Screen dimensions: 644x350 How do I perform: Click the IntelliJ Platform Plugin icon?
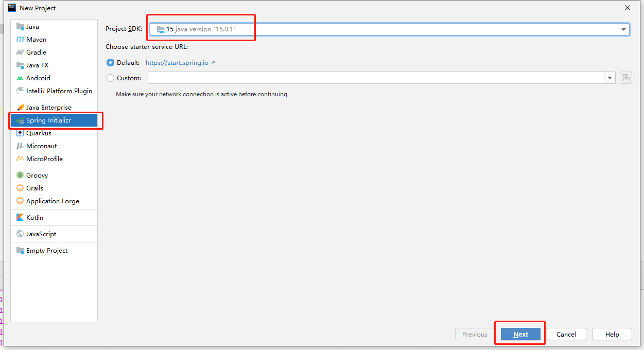click(20, 91)
